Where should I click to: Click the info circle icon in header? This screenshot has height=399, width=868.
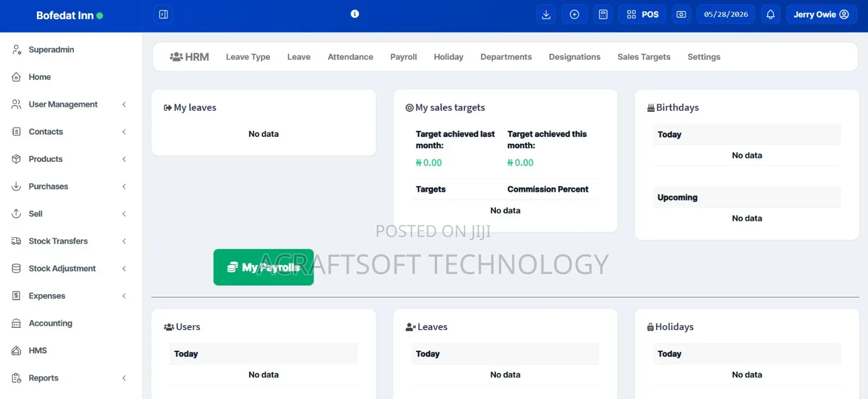(x=355, y=14)
